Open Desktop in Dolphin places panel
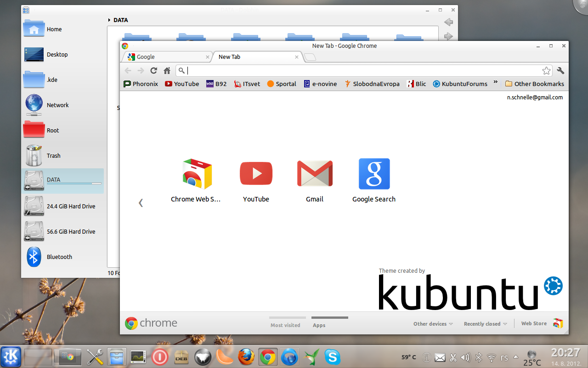The height and width of the screenshot is (368, 588). (63, 54)
